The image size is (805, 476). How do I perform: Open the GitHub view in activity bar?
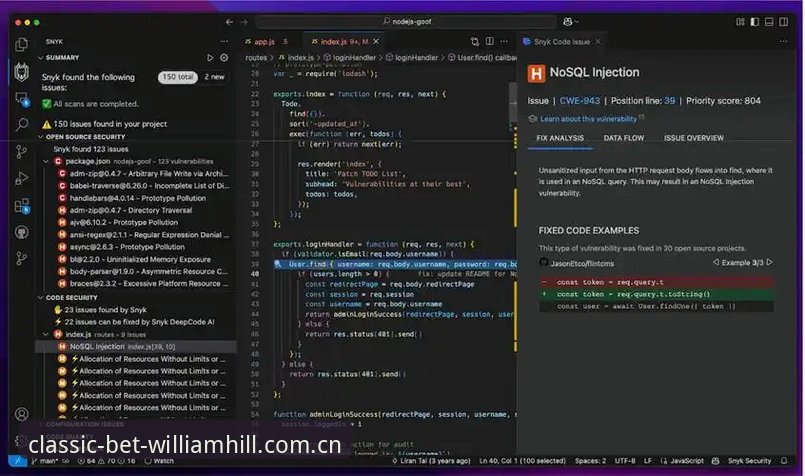[x=22, y=232]
